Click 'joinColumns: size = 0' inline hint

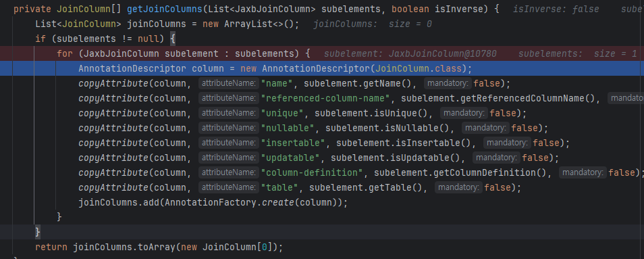click(x=373, y=24)
